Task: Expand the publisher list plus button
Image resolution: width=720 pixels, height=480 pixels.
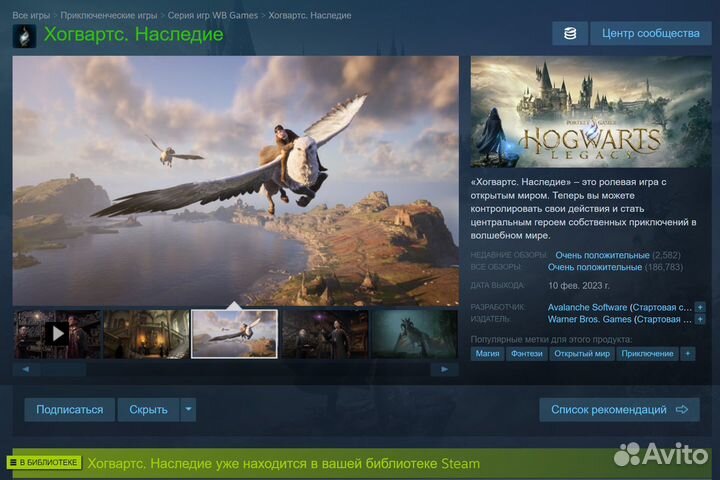Action: click(x=700, y=319)
